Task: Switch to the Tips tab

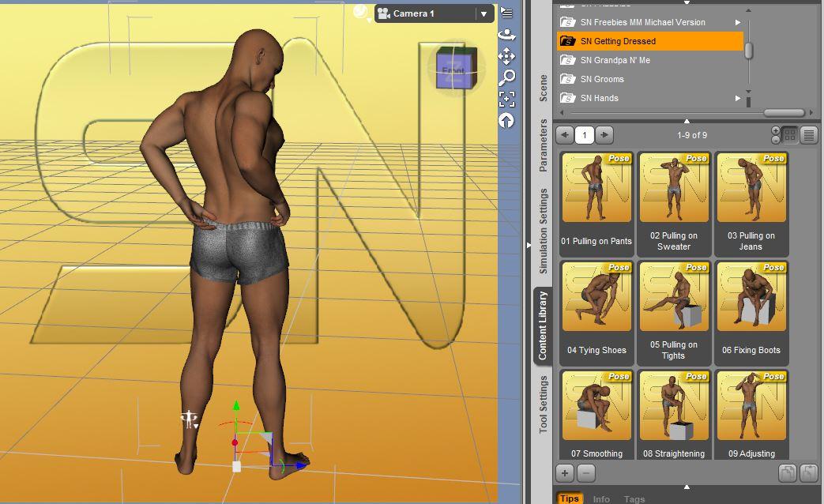Action: (569, 498)
